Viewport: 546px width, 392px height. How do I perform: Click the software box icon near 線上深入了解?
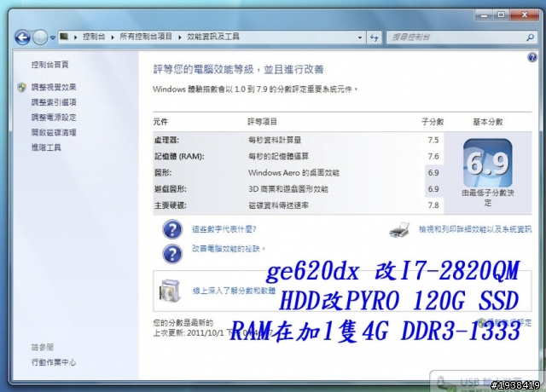point(170,291)
